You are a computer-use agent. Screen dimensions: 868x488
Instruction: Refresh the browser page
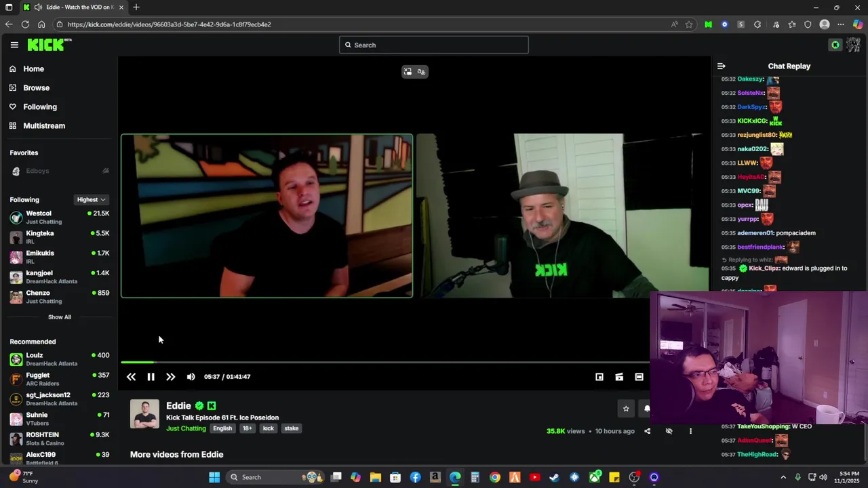pos(25,24)
